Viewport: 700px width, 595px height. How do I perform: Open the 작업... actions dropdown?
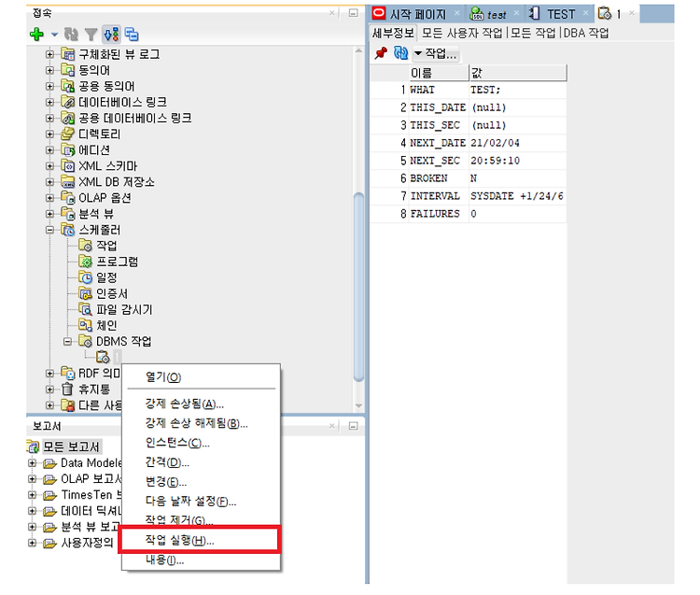(x=436, y=54)
